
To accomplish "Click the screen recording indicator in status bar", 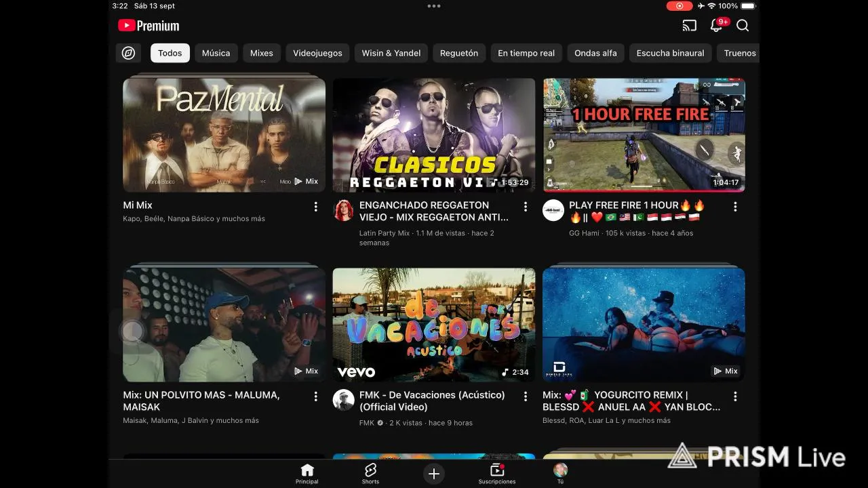I will (x=679, y=6).
